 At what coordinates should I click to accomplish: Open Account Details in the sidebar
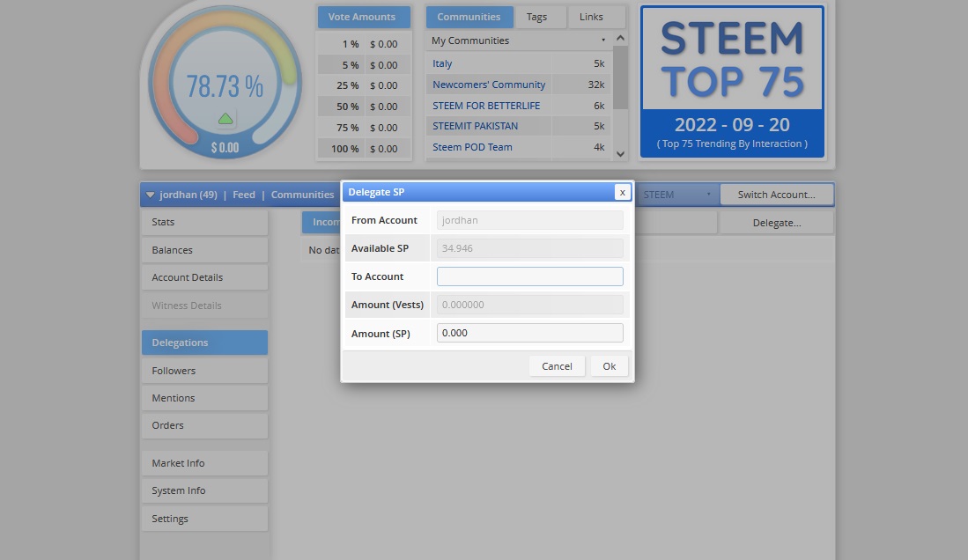204,278
